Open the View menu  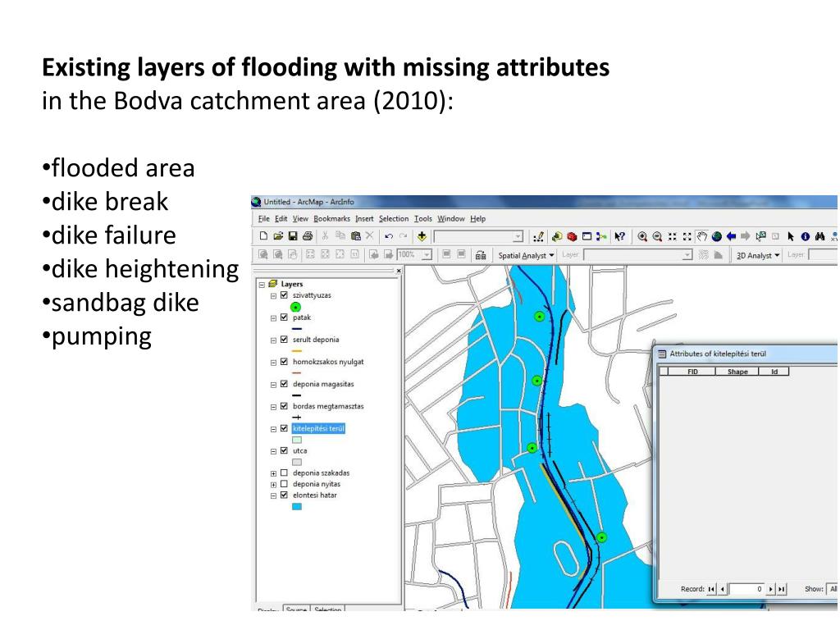click(300, 218)
